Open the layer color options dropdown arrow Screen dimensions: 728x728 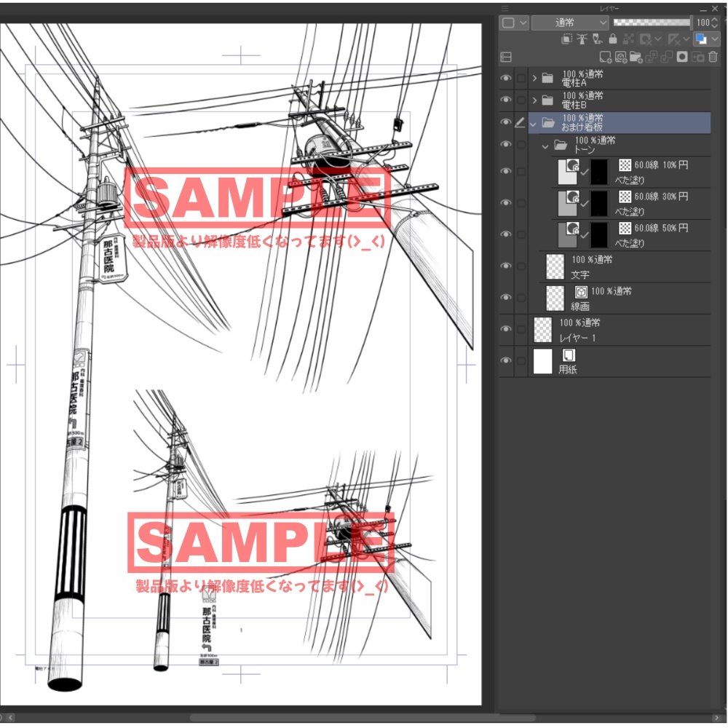[715, 39]
